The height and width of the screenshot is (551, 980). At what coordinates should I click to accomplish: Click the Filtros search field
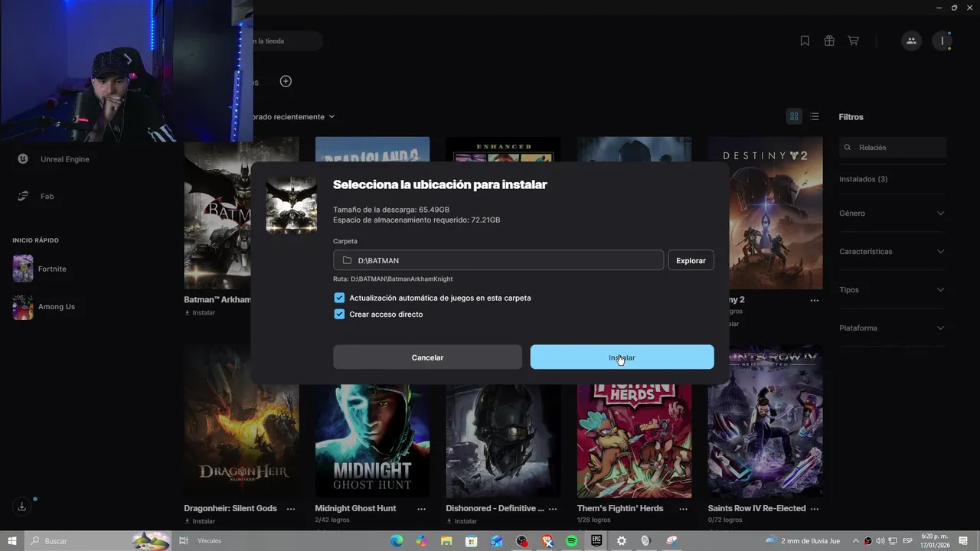pos(893,148)
